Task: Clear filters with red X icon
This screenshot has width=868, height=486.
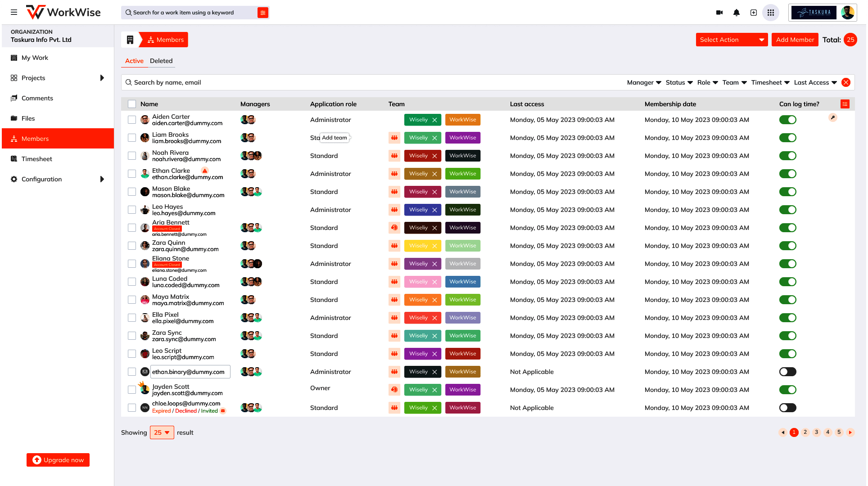Action: 846,82
